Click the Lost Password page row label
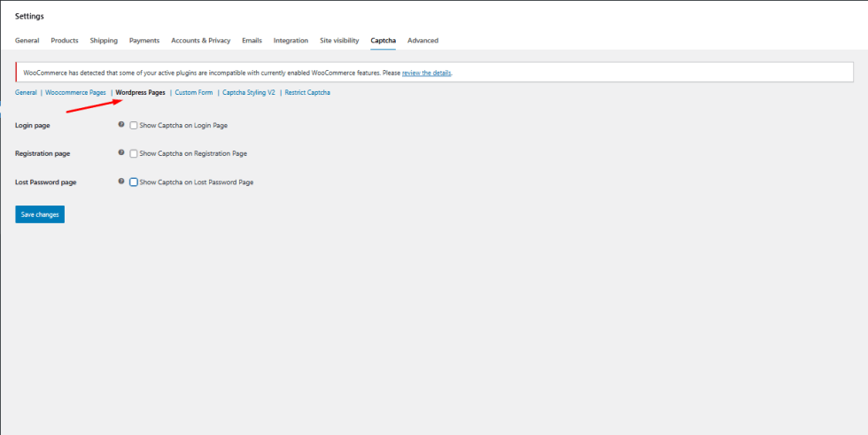Screen dimensions: 868x435 (x=45, y=183)
